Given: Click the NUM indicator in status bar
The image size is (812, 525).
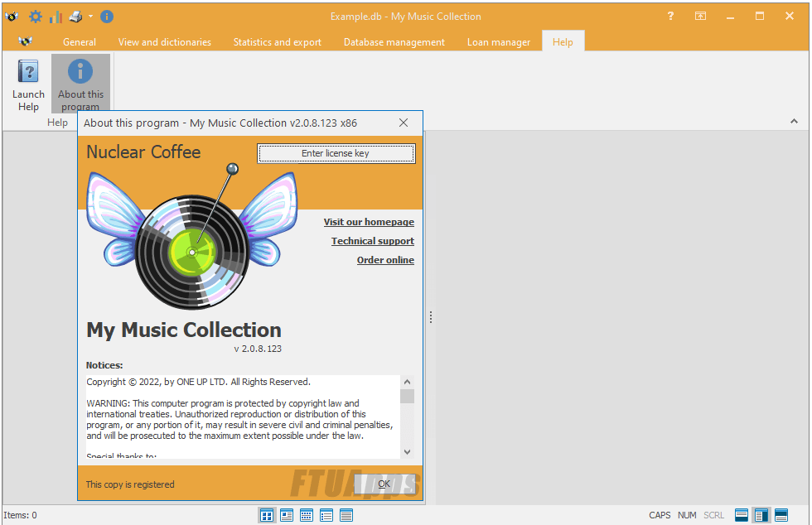Looking at the screenshot, I should (x=687, y=515).
